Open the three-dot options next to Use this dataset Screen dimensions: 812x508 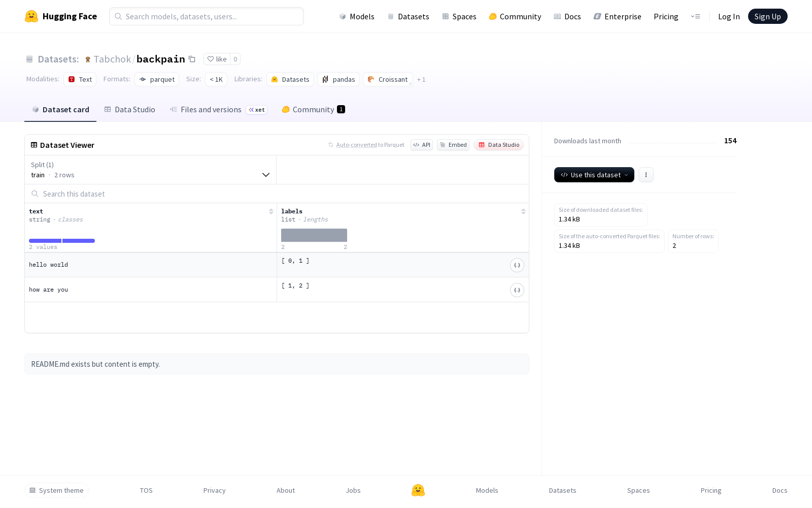tap(646, 175)
